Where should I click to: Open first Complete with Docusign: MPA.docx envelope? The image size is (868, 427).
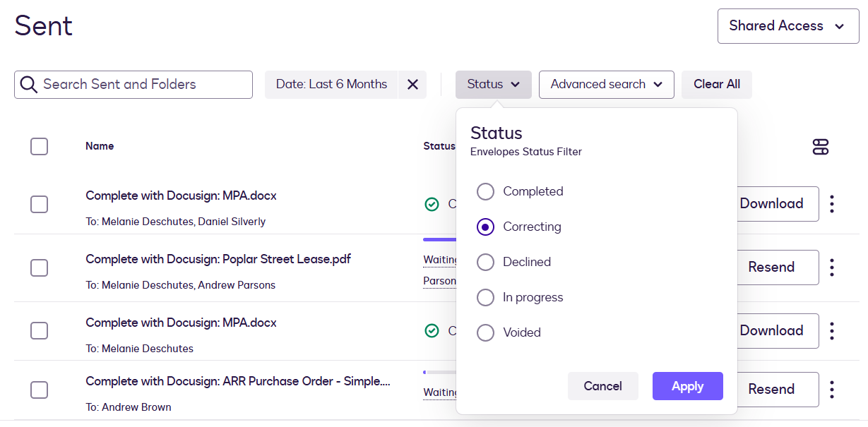181,196
